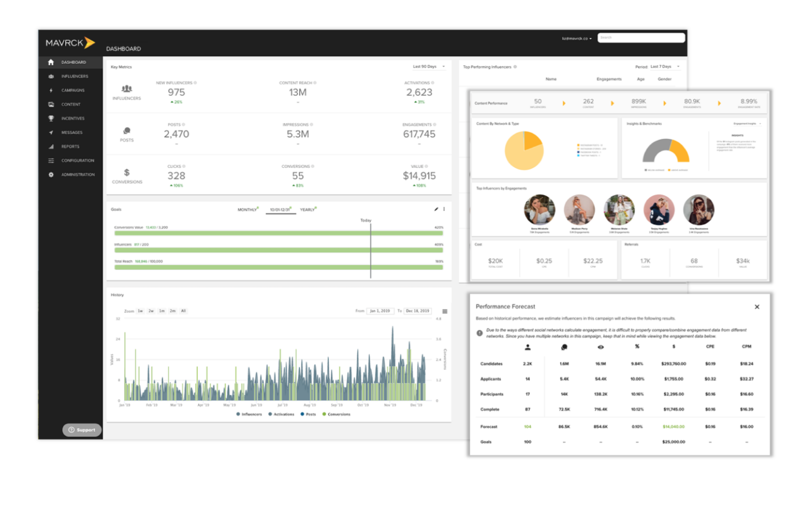Image resolution: width=791 pixels, height=532 pixels.
Task: Set chart zoom to 1m
Action: point(162,311)
